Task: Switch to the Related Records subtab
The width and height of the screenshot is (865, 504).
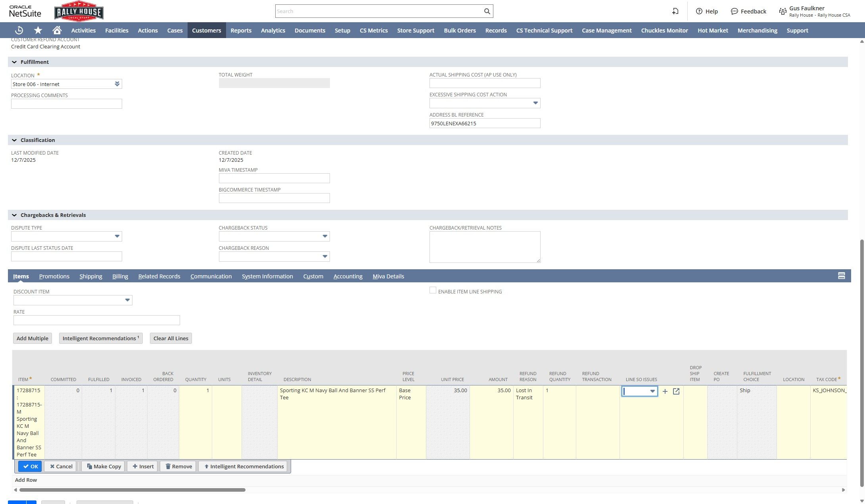Action: tap(159, 276)
